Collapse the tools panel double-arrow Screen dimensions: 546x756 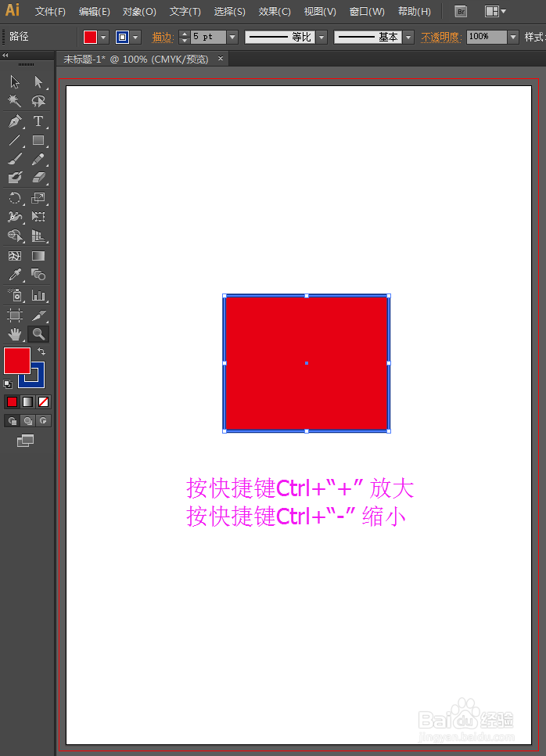(5, 56)
